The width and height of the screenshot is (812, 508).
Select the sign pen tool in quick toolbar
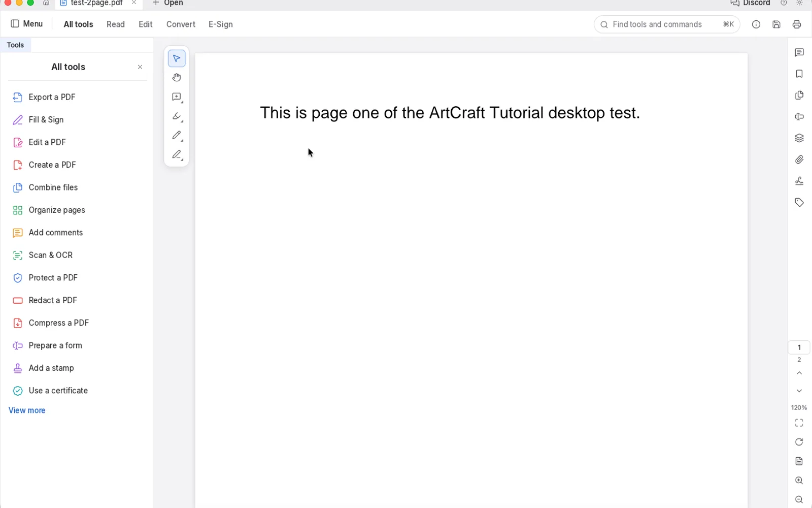tap(176, 154)
